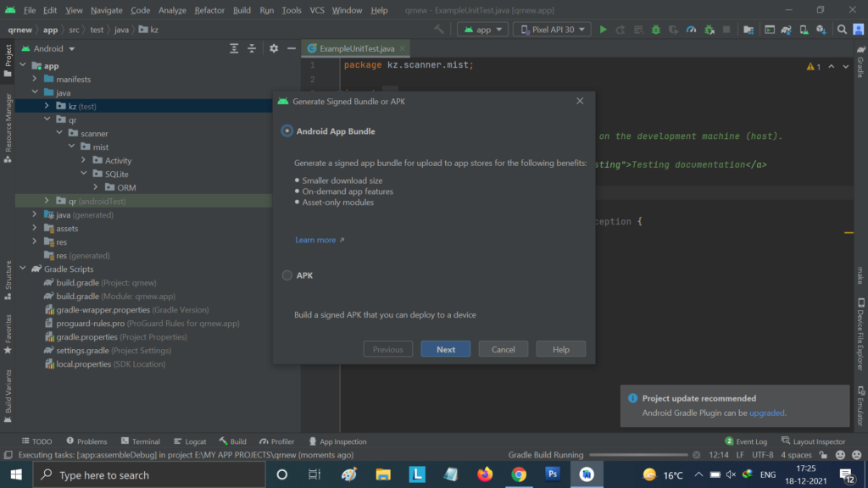Open the Android project view dropdown
Screen dimensions: 868x488
(x=48, y=48)
